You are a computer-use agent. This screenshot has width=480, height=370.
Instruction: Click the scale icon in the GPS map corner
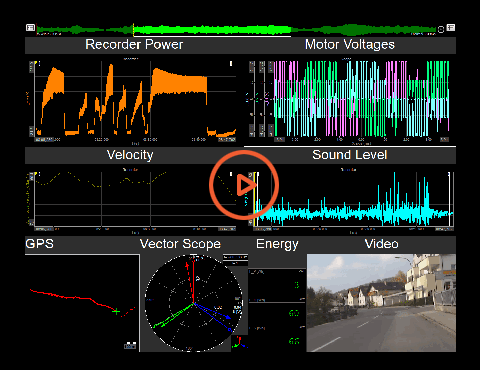[130, 345]
